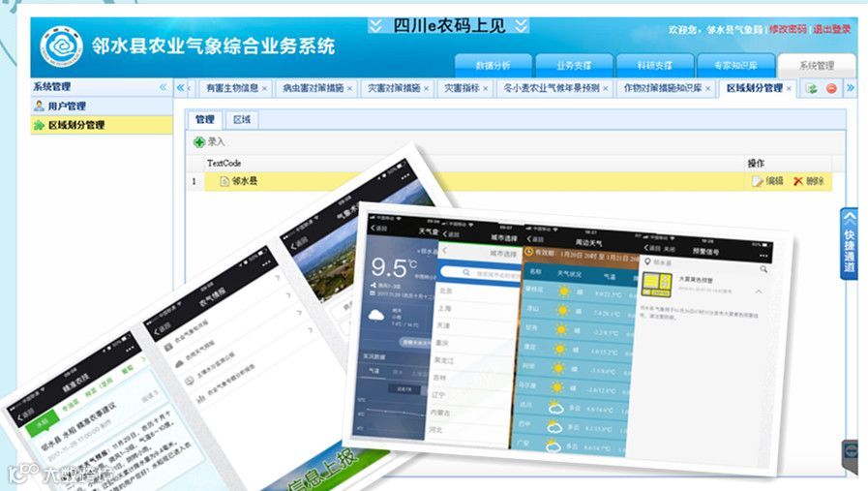Collapse the warning details with up chevron
Image resolution: width=868 pixels, height=491 pixels.
click(x=759, y=292)
